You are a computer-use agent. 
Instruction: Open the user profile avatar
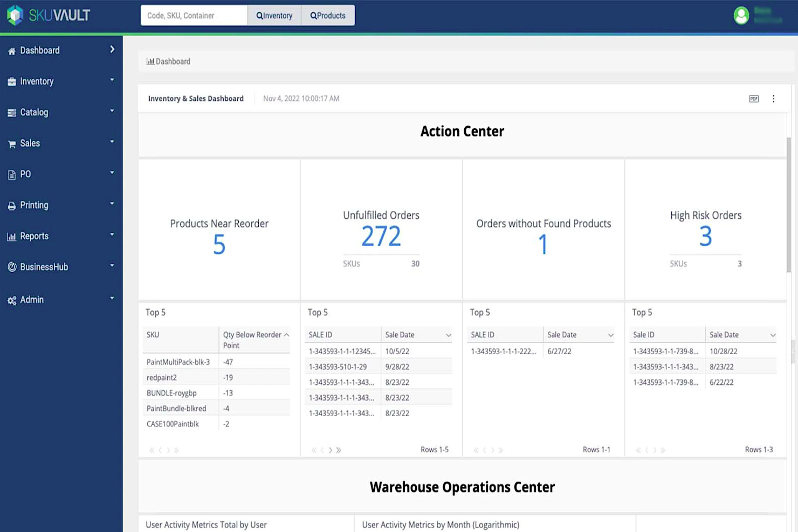[741, 16]
